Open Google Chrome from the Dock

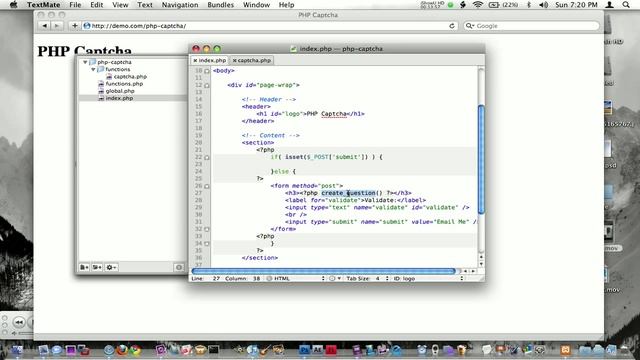135,350
